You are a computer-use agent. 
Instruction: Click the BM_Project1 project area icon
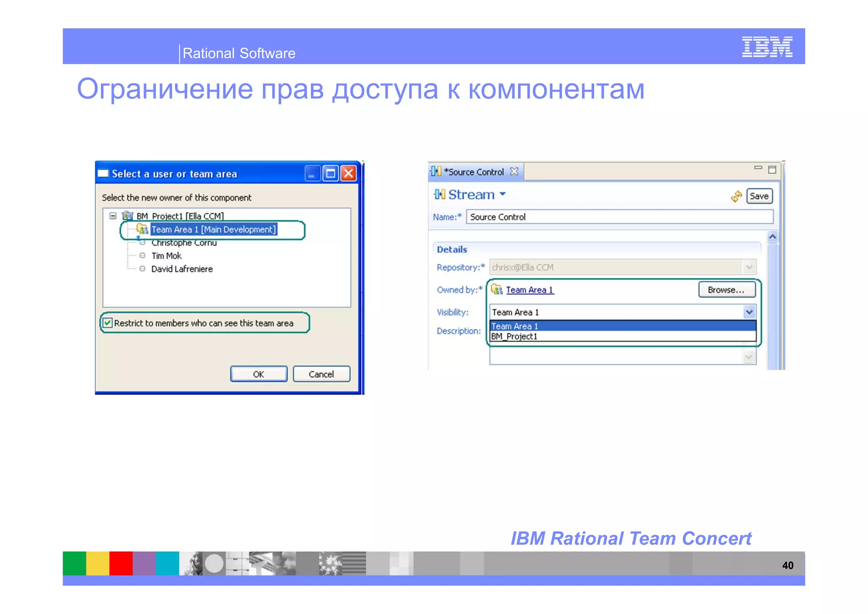(128, 216)
